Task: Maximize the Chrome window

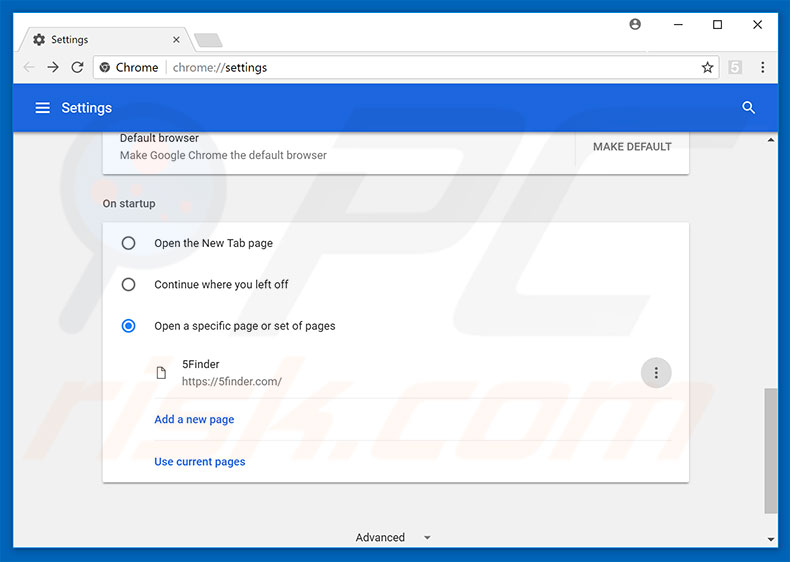Action: (x=717, y=24)
